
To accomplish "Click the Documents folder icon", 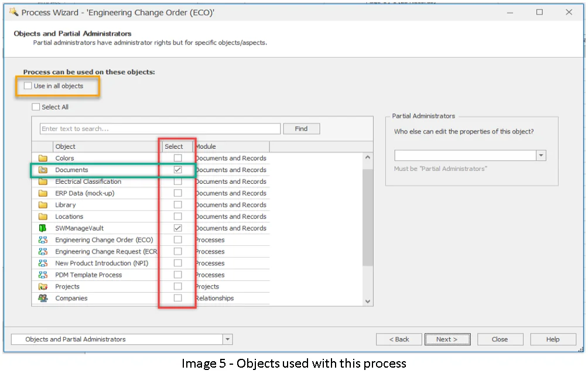I will (43, 170).
